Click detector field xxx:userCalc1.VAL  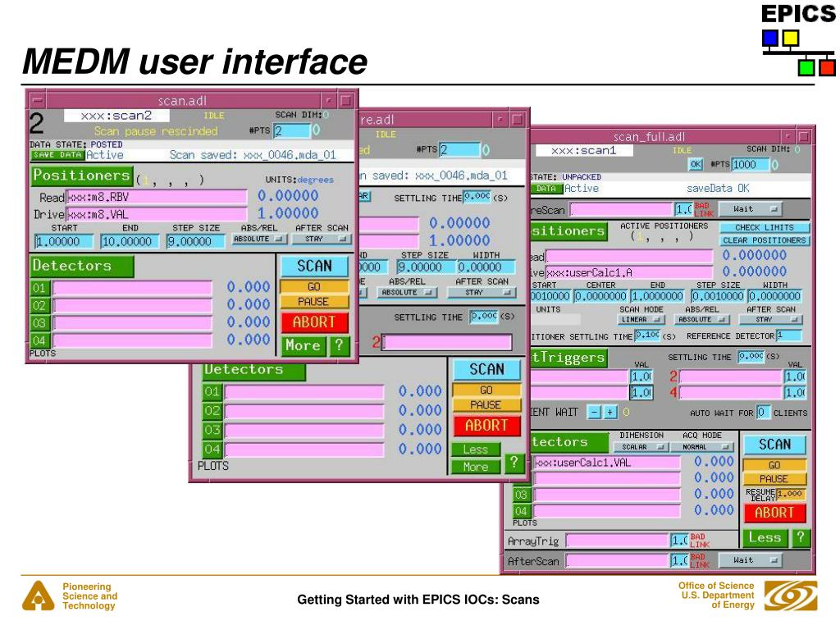point(607,463)
